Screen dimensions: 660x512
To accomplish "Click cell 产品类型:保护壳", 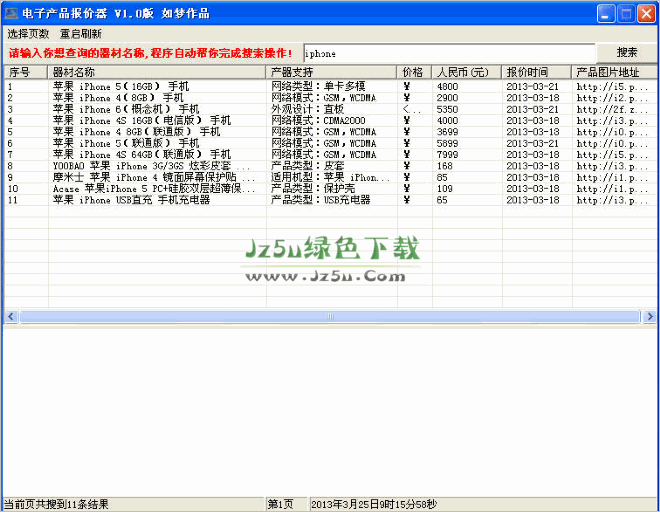I will tap(313, 189).
